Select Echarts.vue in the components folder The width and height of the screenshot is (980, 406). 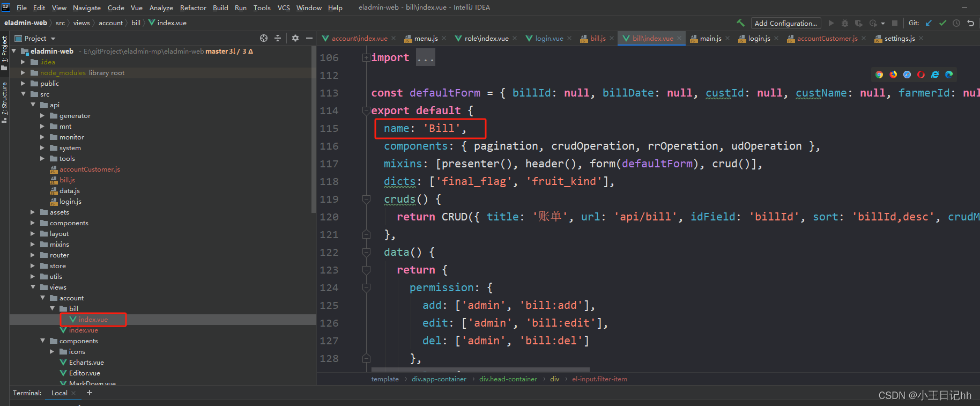(x=86, y=362)
